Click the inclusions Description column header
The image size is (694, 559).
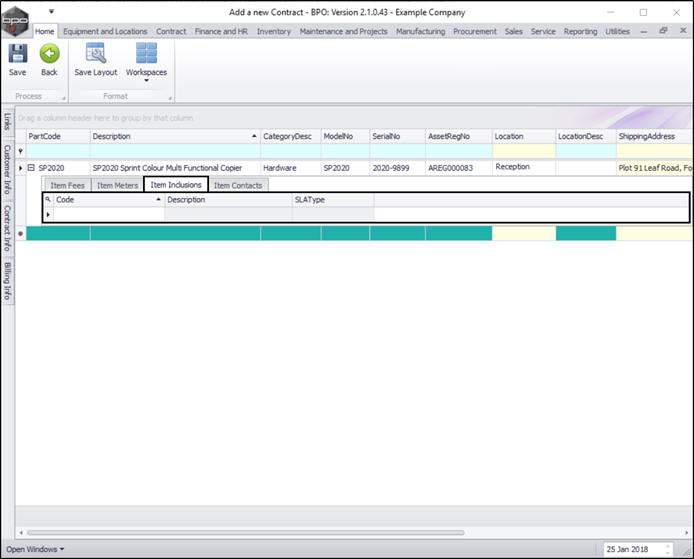(228, 200)
